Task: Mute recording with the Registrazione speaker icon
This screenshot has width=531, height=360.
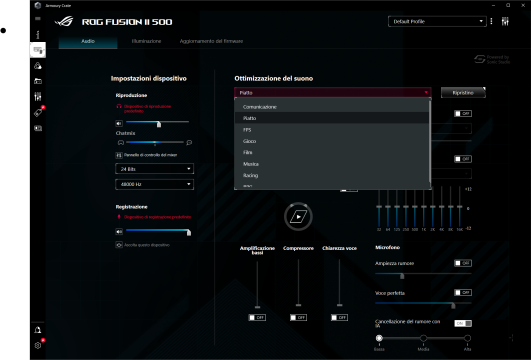Action: (119, 232)
